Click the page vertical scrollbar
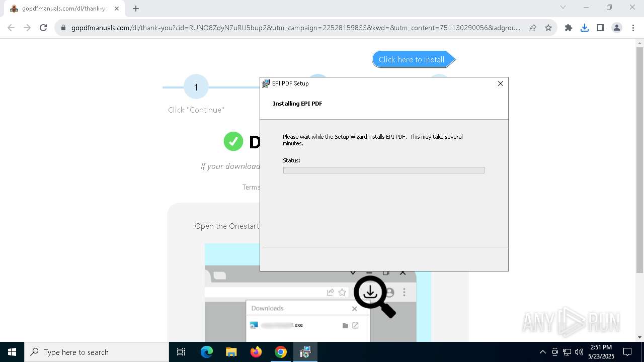Image resolution: width=644 pixels, height=362 pixels. point(640,161)
